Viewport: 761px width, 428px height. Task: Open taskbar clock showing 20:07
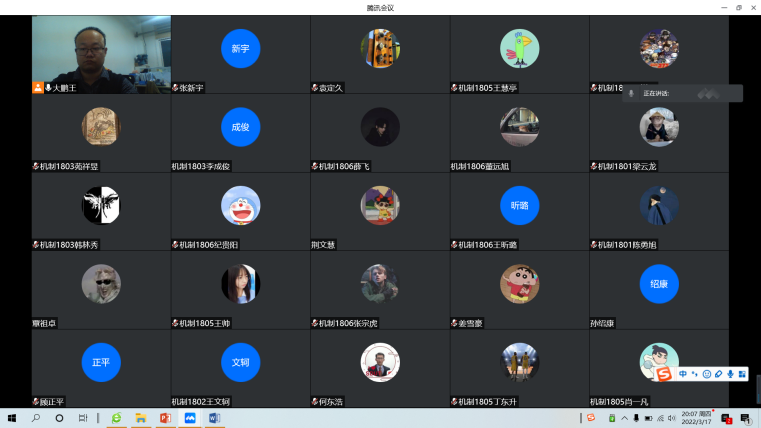[696, 417]
